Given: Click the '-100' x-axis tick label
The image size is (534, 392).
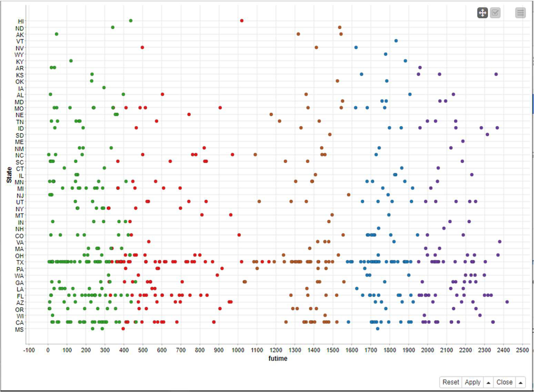Looking at the screenshot, I should 29,350.
